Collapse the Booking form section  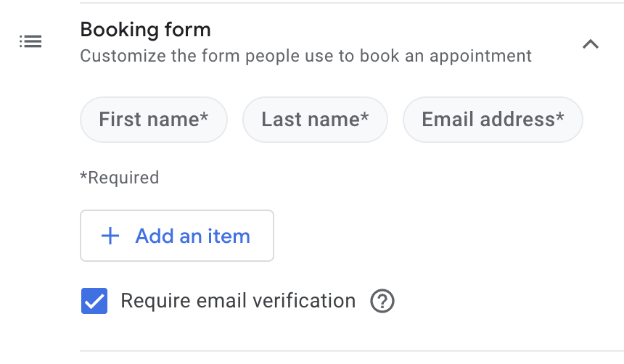pos(591,44)
